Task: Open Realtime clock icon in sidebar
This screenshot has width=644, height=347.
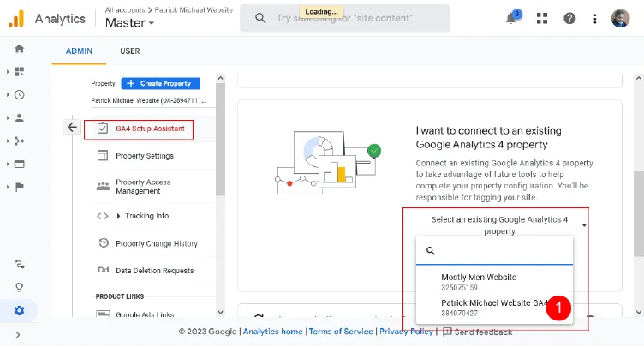Action: 20,94
